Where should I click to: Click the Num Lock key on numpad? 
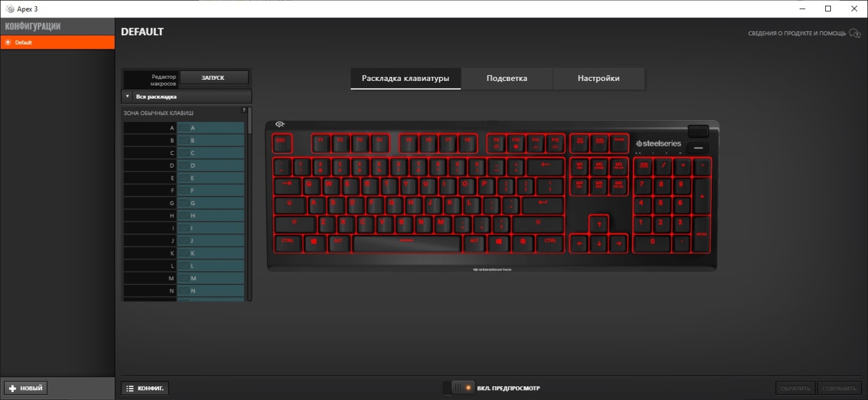point(643,166)
